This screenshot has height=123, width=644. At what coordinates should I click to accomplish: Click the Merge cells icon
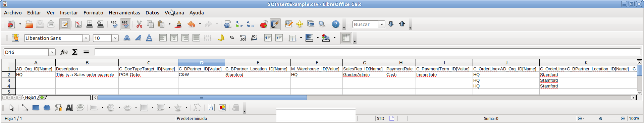208,38
